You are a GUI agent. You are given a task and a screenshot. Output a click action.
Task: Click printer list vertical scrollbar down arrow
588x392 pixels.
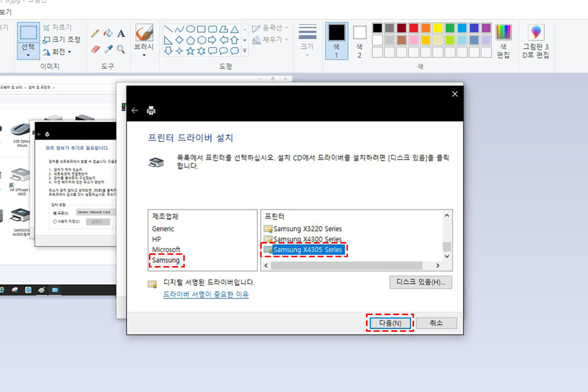pos(446,256)
